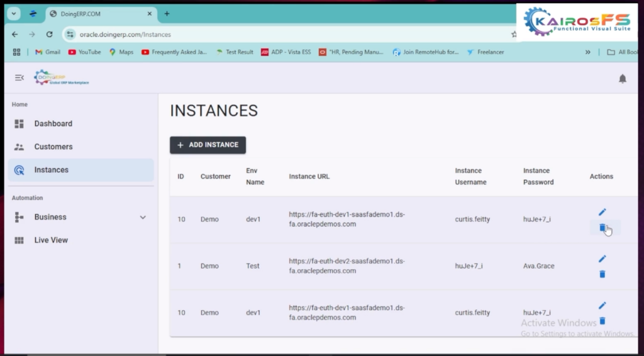Viewport: 644px width, 356px height.
Task: Delete the last dev1 instance in the table
Action: click(602, 321)
